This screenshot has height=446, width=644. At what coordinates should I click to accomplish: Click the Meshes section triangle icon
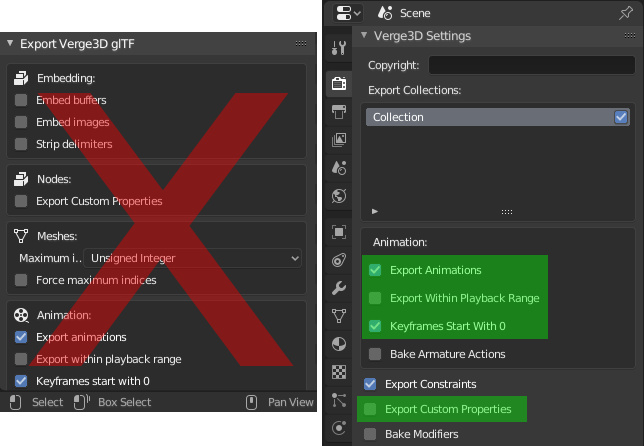pyautogui.click(x=21, y=236)
